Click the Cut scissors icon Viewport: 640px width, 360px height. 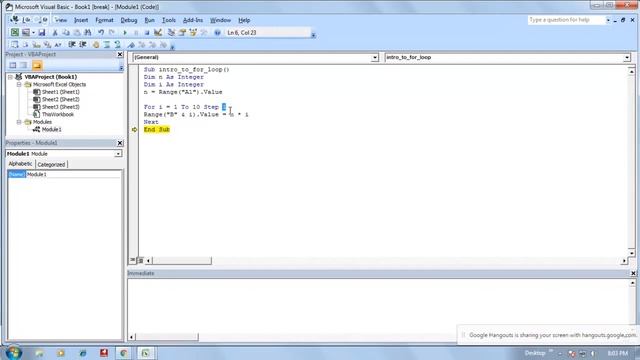point(55,32)
